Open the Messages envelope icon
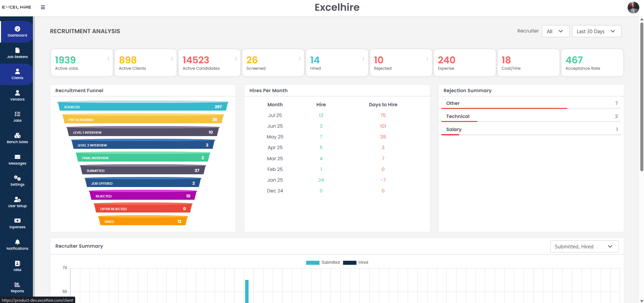 (x=17, y=157)
